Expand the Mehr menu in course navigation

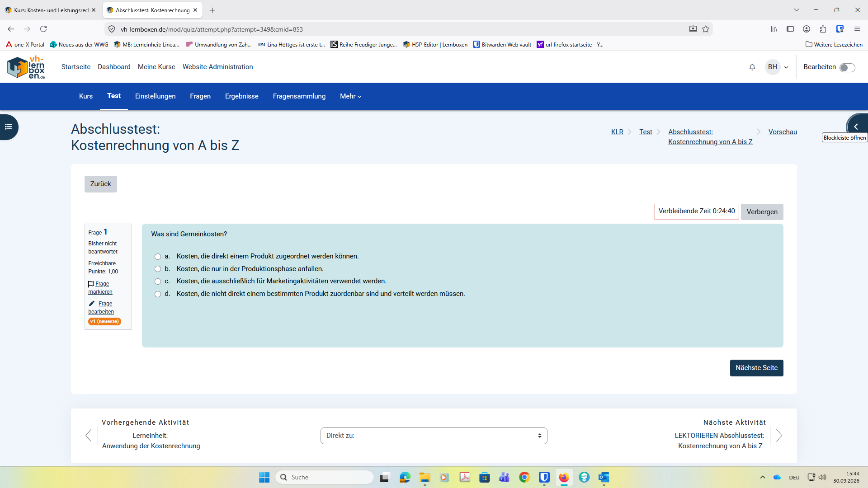coord(351,96)
